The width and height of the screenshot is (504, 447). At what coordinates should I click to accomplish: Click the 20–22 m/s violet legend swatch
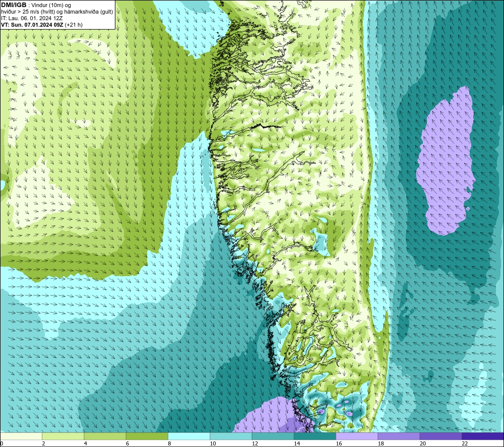(x=440, y=436)
